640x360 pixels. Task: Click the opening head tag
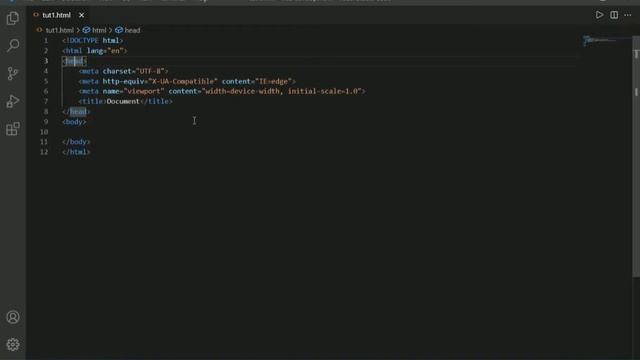(74, 61)
